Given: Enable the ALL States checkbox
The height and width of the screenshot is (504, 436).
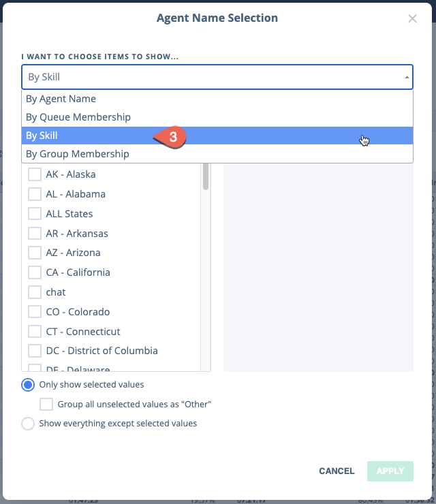Looking at the screenshot, I should click(x=35, y=214).
